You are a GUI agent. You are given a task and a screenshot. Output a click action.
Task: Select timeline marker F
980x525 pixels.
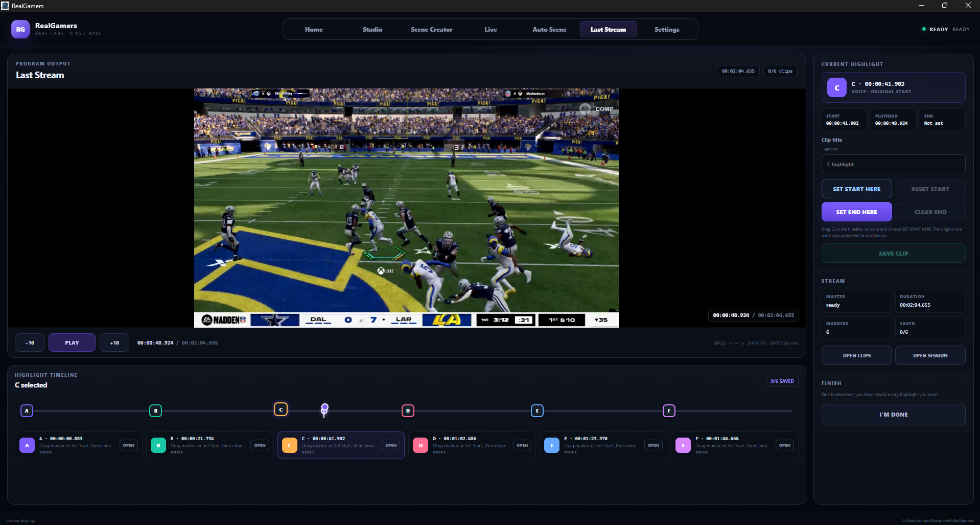(x=669, y=410)
